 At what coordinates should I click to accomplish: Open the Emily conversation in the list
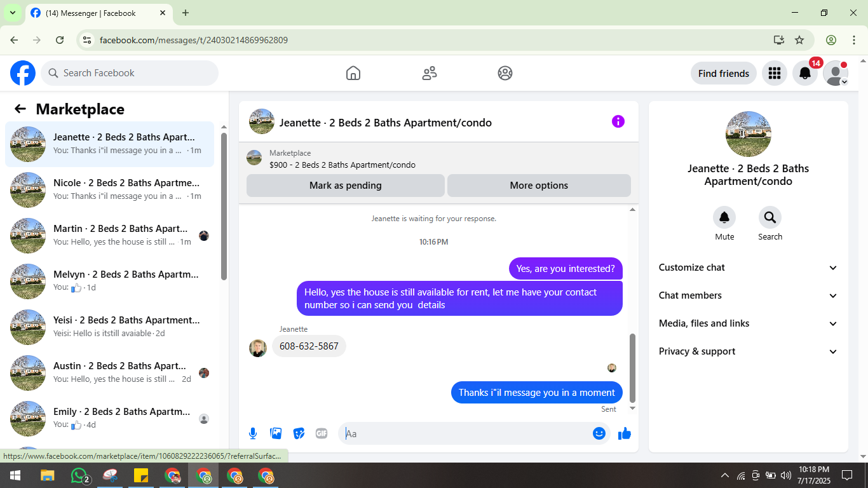click(x=109, y=419)
